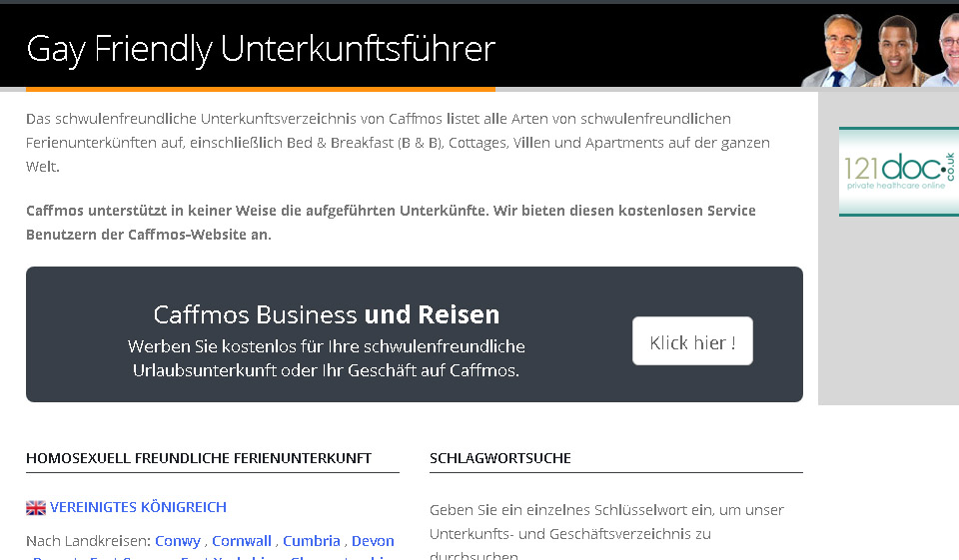Viewport: 959px width, 560px height.
Task: Click the "Schlagwortsuche" section heading
Action: [x=499, y=458]
